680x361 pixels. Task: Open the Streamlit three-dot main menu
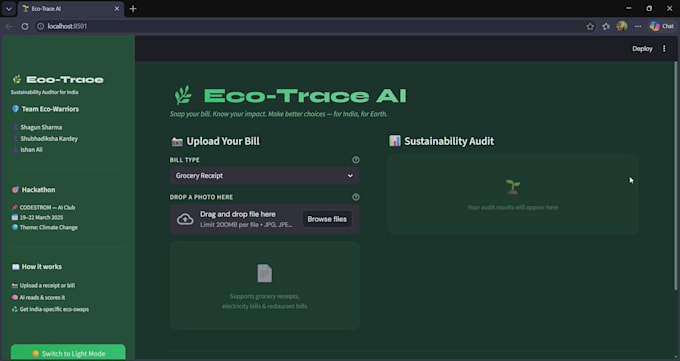point(664,49)
